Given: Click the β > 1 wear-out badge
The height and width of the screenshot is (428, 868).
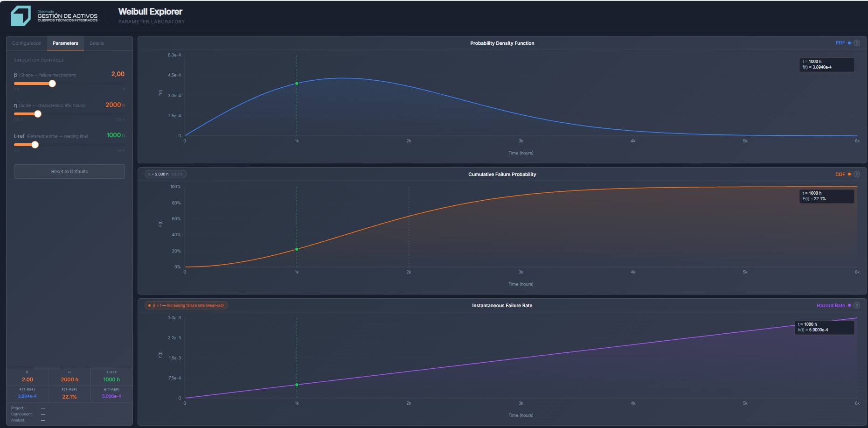Looking at the screenshot, I should tap(186, 305).
